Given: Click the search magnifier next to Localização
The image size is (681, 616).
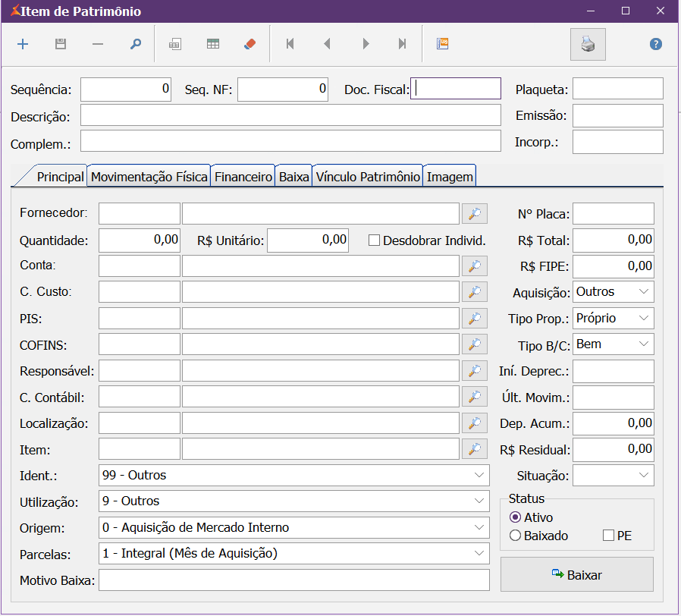Looking at the screenshot, I should pyautogui.click(x=475, y=423).
